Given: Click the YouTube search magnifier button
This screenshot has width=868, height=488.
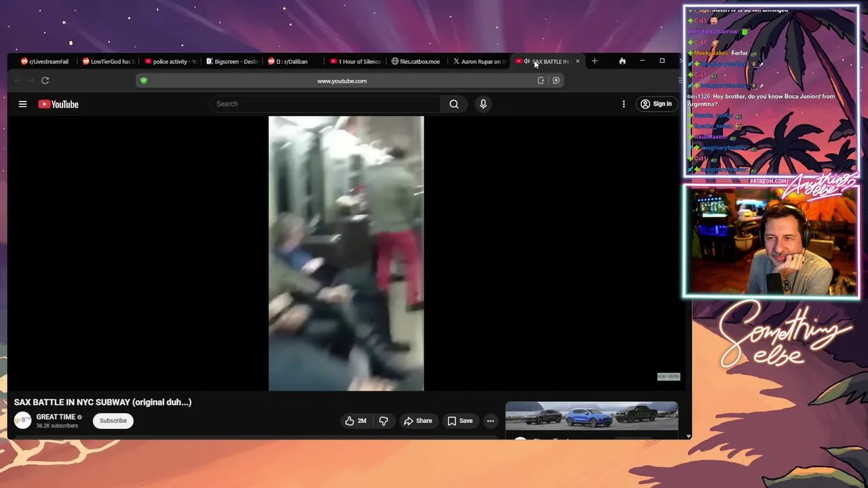Looking at the screenshot, I should click(454, 104).
